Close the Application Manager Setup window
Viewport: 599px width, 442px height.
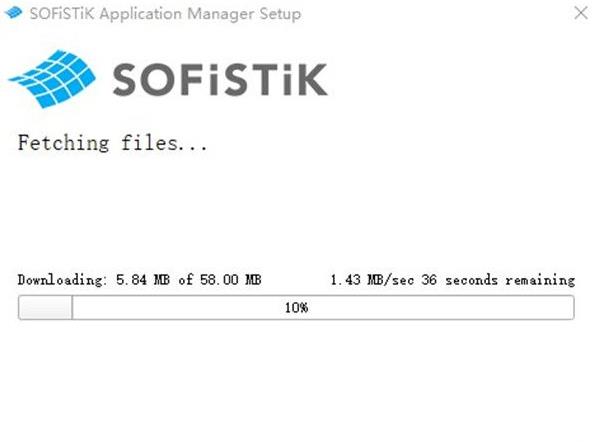581,13
